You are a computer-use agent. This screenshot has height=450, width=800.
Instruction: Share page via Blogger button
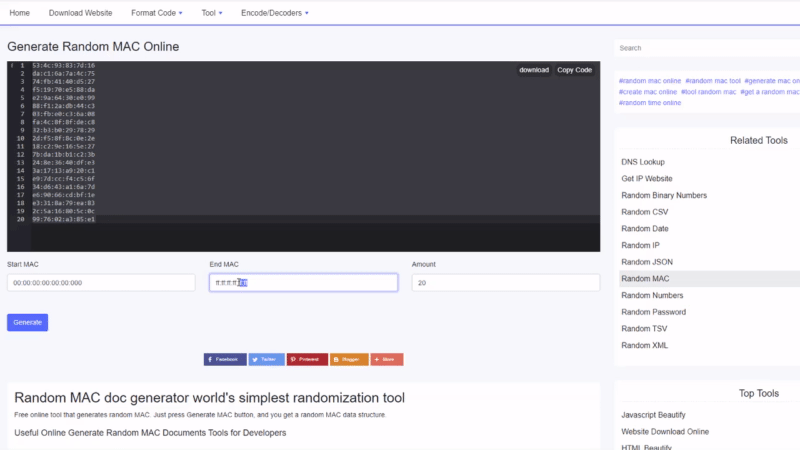[349, 359]
